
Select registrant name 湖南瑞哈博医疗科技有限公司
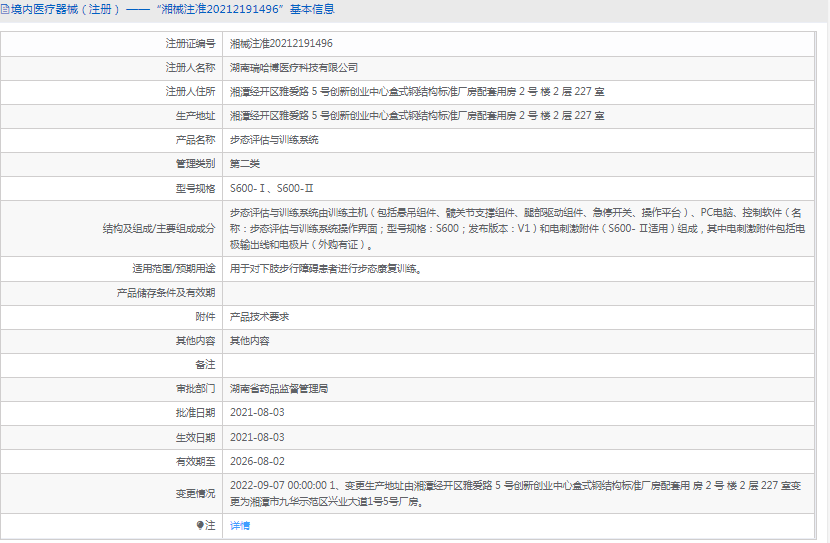point(294,68)
